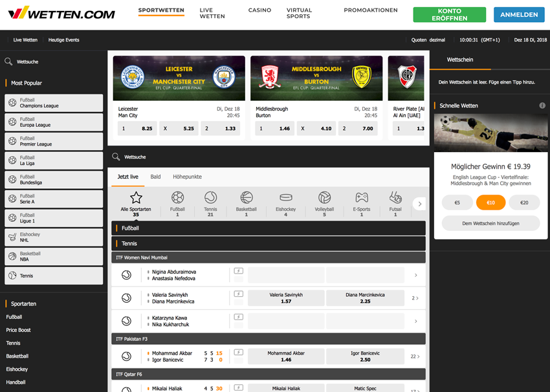Filter live events by Eishockey icon

coord(286,198)
